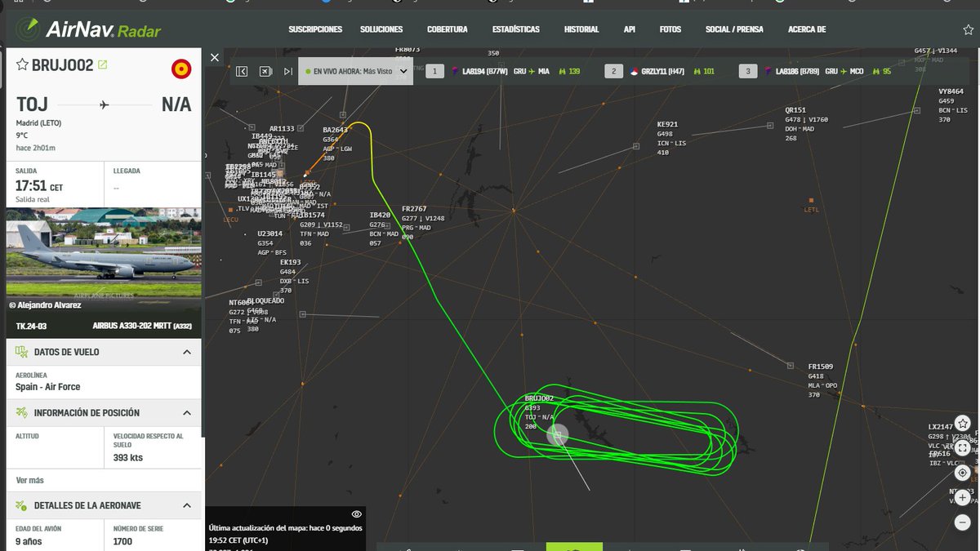Click the AIRBUS A330-202 MRTT aircraft type label
980x551 pixels.
pos(142,326)
